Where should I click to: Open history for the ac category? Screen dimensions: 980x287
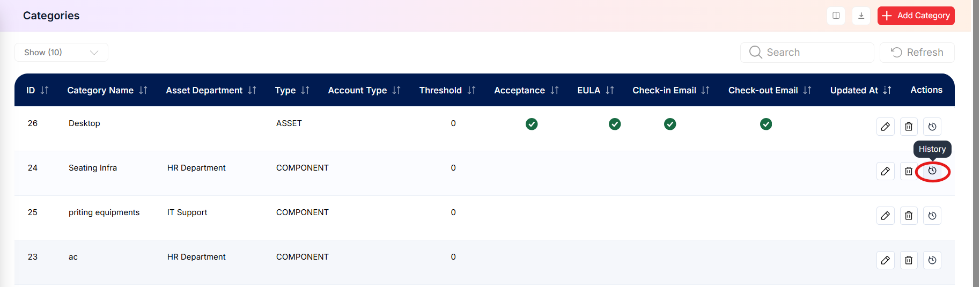pyautogui.click(x=932, y=260)
